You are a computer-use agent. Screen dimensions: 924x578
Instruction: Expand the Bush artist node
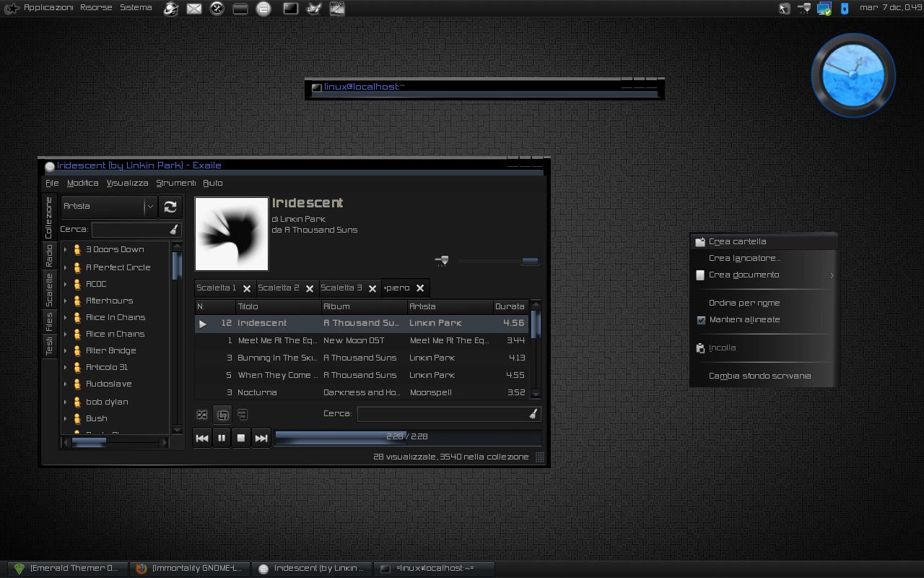pyautogui.click(x=66, y=418)
